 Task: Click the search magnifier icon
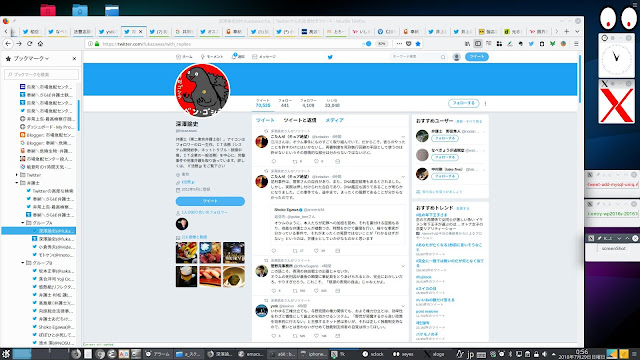tap(443, 57)
